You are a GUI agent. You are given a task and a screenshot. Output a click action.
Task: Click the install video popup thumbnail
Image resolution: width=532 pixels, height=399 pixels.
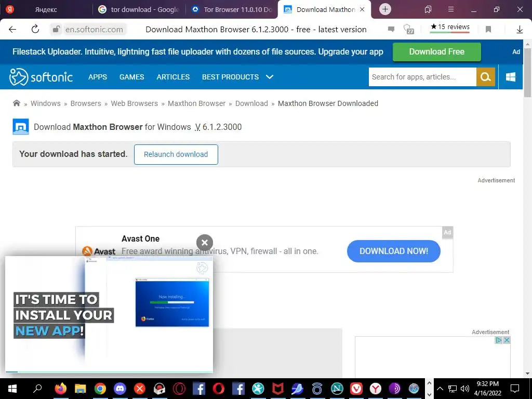click(109, 314)
